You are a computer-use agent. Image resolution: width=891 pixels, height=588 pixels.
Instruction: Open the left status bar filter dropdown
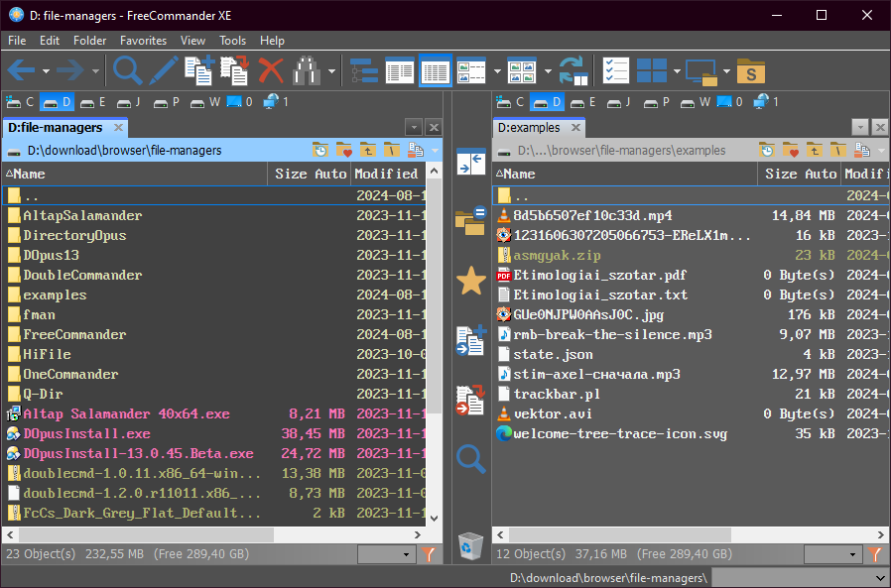tap(407, 555)
